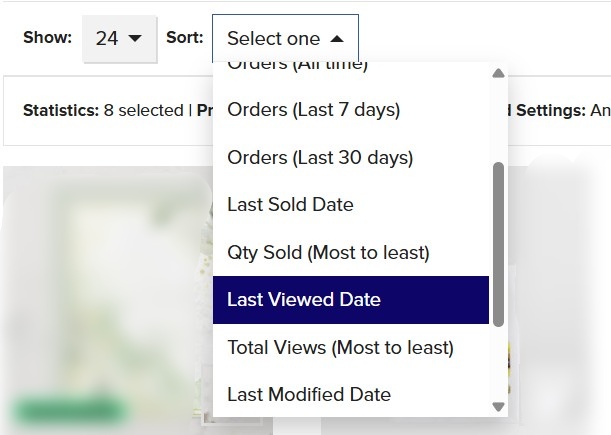Click the Show dropdown down-arrow caret

135,38
